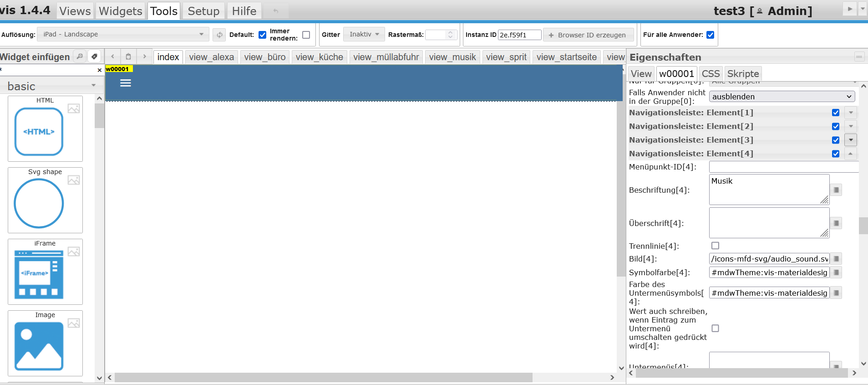Open the Gitter Inaktiv dropdown

click(x=364, y=34)
